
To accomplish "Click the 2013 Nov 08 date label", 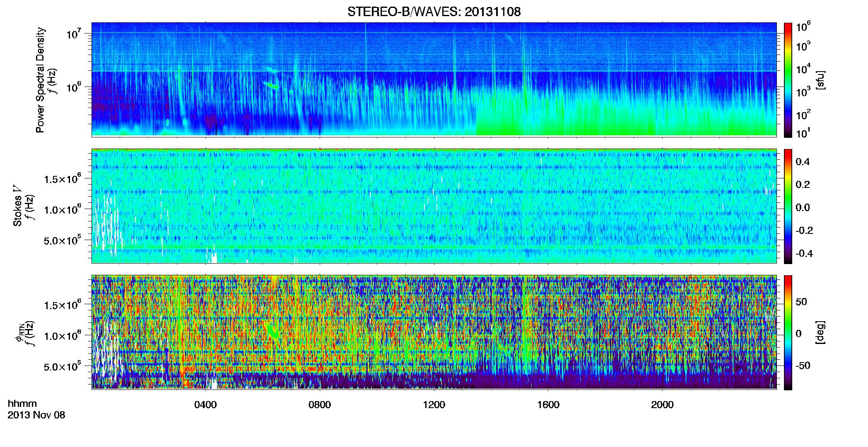I will tap(36, 415).
